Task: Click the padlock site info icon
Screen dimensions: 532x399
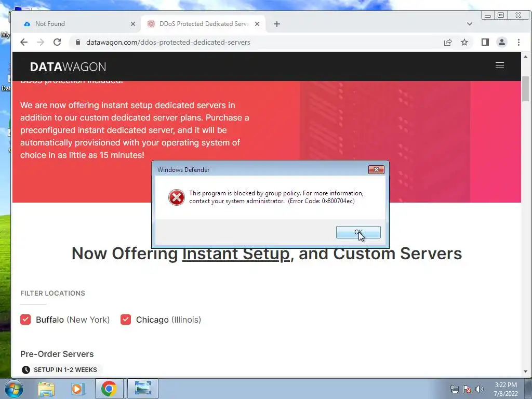Action: pyautogui.click(x=78, y=42)
